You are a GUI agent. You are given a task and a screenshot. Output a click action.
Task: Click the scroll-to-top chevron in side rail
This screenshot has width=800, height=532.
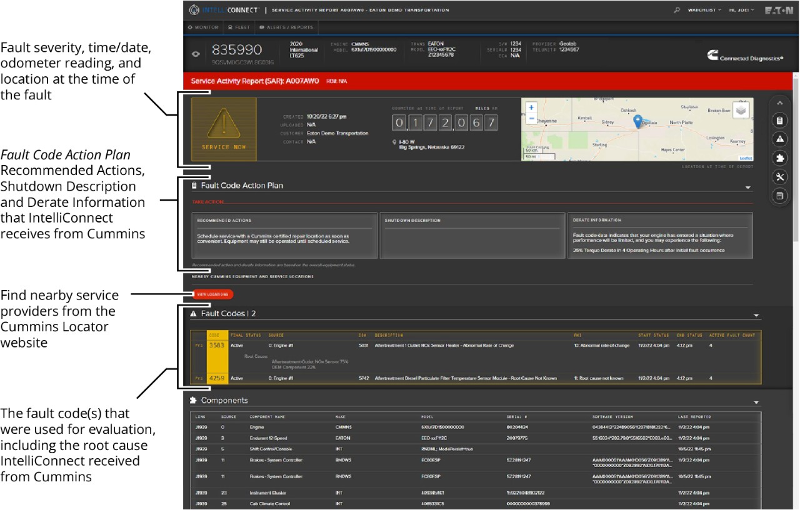tap(780, 103)
